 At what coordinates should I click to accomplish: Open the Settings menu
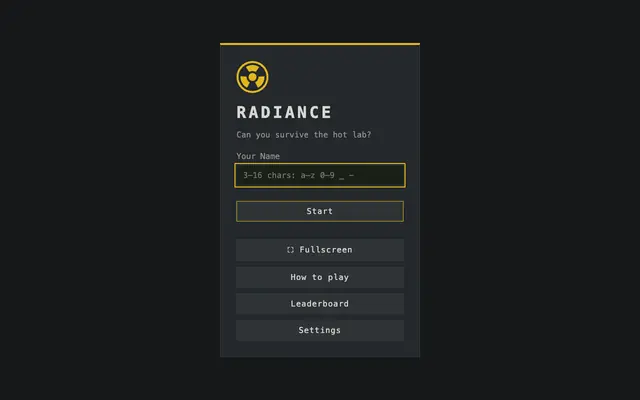(320, 330)
